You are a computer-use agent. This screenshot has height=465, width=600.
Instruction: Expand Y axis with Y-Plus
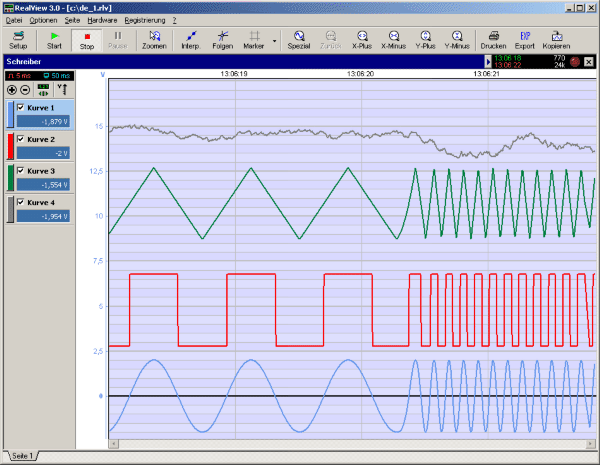[426, 40]
